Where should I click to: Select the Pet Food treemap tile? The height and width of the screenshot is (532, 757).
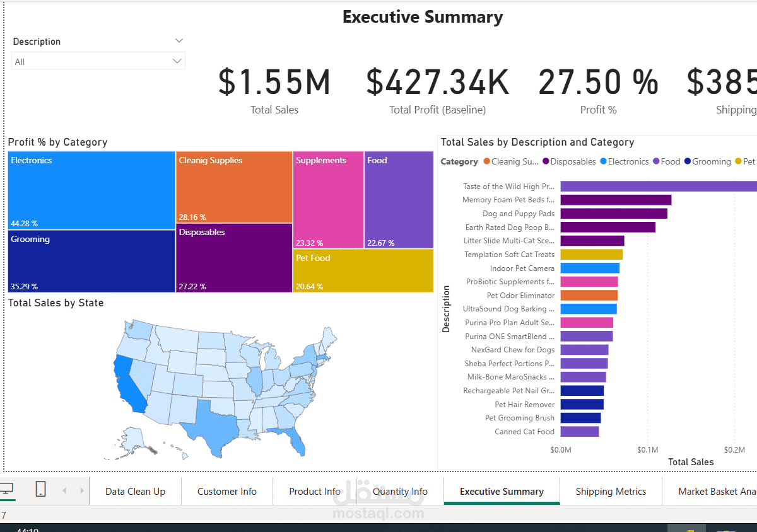(363, 270)
